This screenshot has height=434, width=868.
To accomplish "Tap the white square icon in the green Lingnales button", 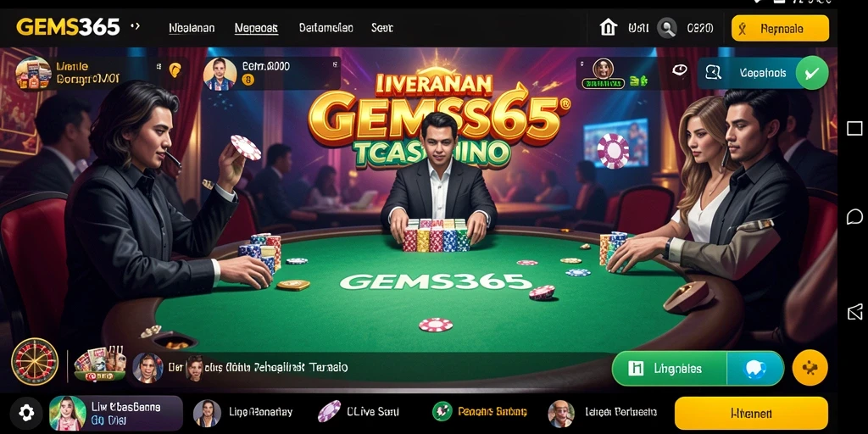I will [636, 369].
